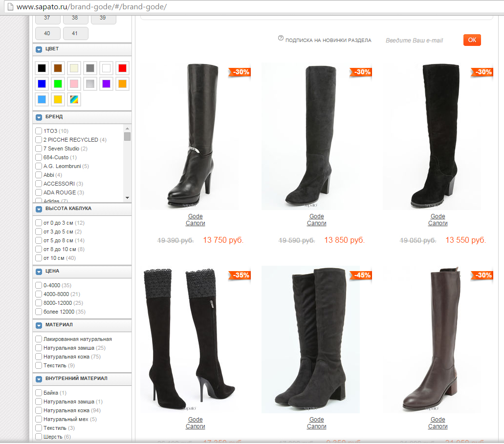
Task: Click page icon in the address bar
Action: coord(10,7)
